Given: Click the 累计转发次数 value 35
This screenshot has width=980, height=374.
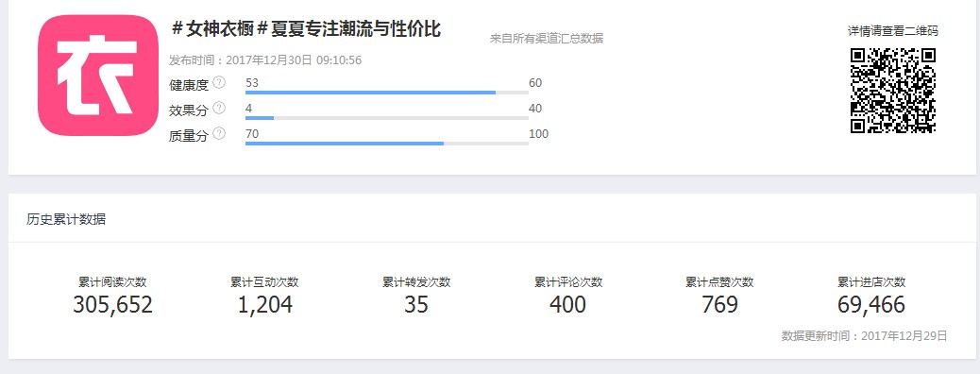Looking at the screenshot, I should click(x=416, y=304).
